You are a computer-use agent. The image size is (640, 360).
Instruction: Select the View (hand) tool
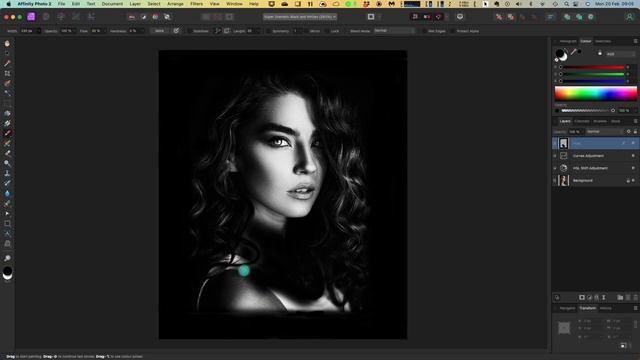tap(7, 43)
